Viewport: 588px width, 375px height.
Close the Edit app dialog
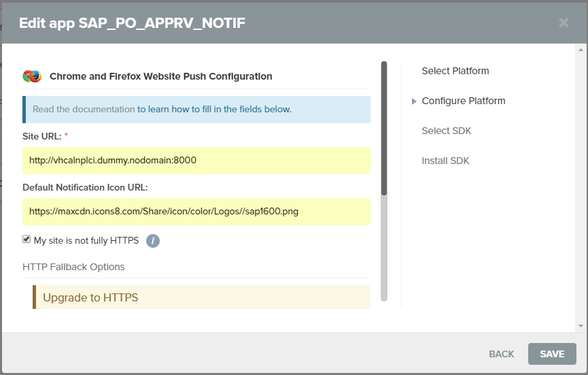coord(564,22)
